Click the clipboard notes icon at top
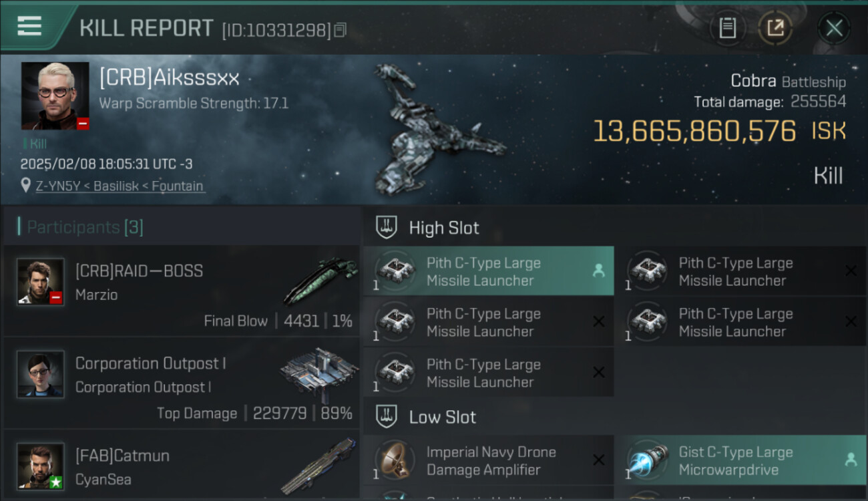Image resolution: width=868 pixels, height=501 pixels. click(727, 28)
